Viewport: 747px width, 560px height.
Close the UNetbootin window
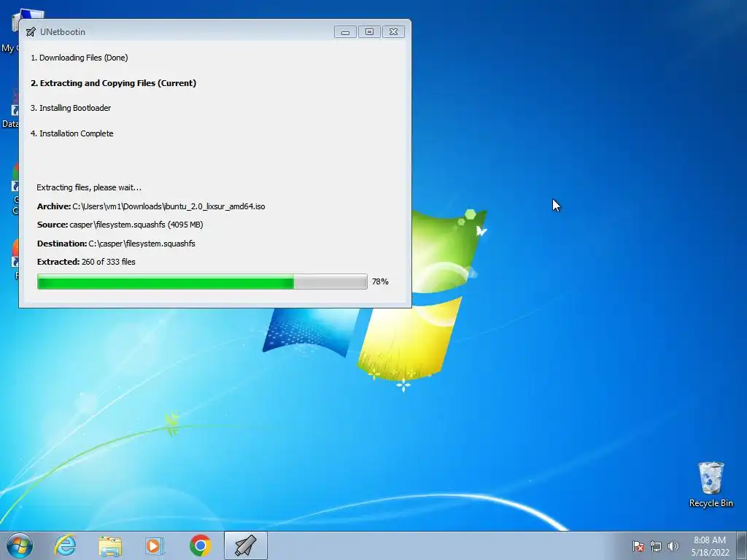point(393,32)
